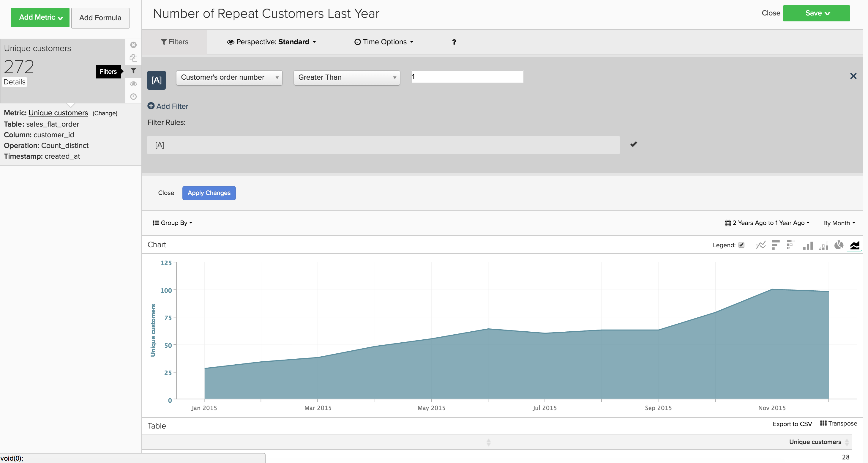This screenshot has width=868, height=463.
Task: Pick the stacked column chart icon
Action: (x=823, y=246)
